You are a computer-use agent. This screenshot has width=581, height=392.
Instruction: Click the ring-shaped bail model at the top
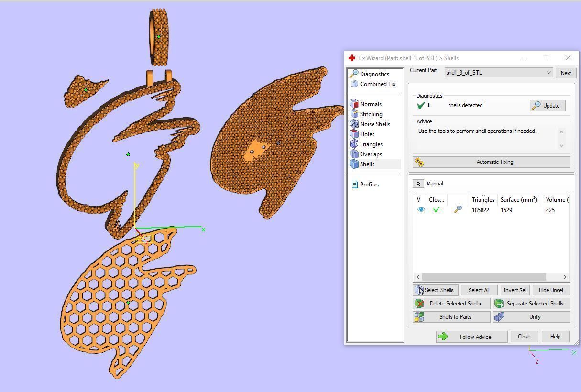coord(159,37)
